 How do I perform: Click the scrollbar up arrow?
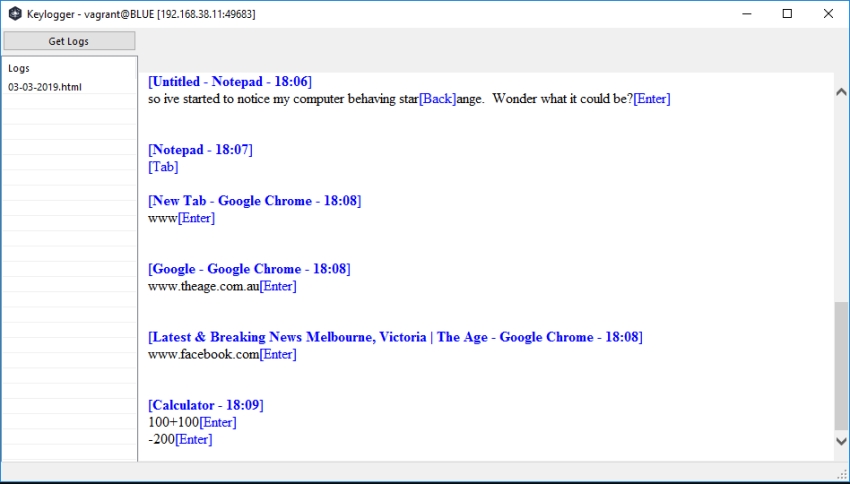point(841,92)
